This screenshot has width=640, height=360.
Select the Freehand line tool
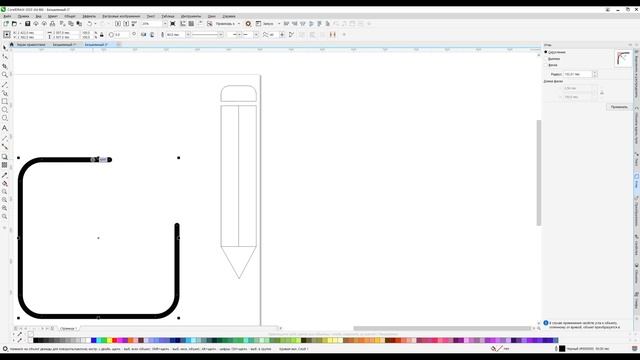click(4, 85)
